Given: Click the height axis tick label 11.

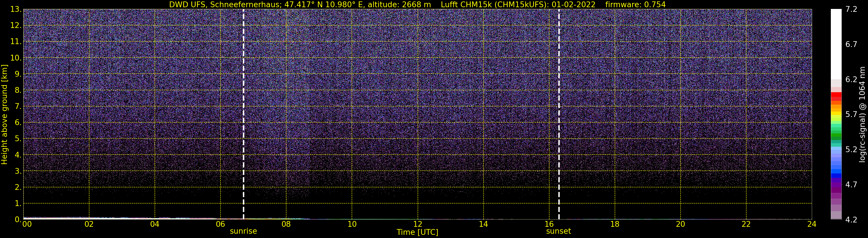Looking at the screenshot, I should [16, 42].
